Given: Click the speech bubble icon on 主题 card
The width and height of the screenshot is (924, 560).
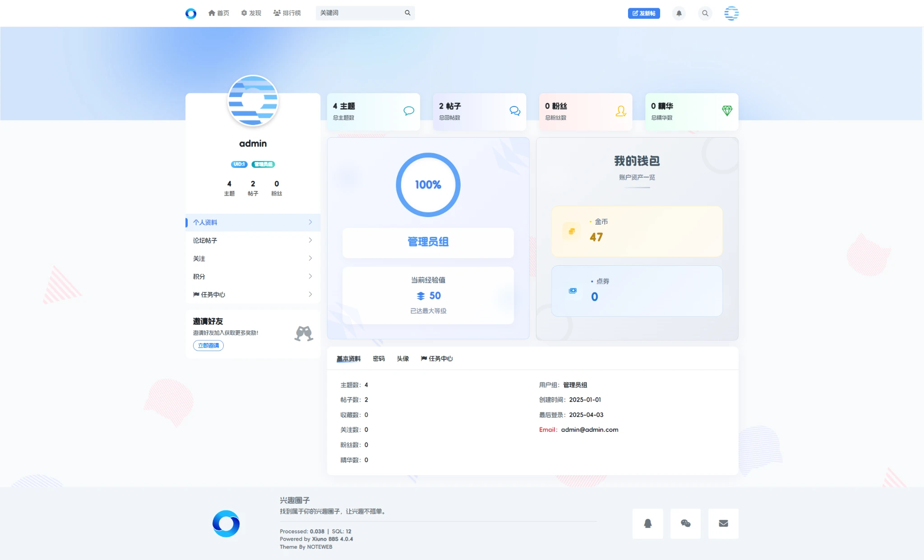Looking at the screenshot, I should (409, 111).
